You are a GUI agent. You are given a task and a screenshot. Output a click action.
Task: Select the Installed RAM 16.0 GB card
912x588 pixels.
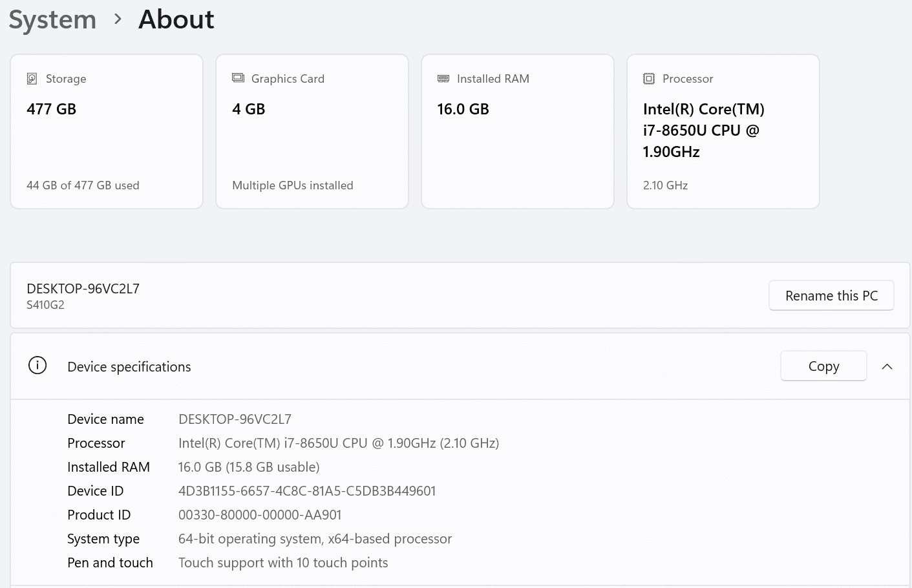point(518,132)
